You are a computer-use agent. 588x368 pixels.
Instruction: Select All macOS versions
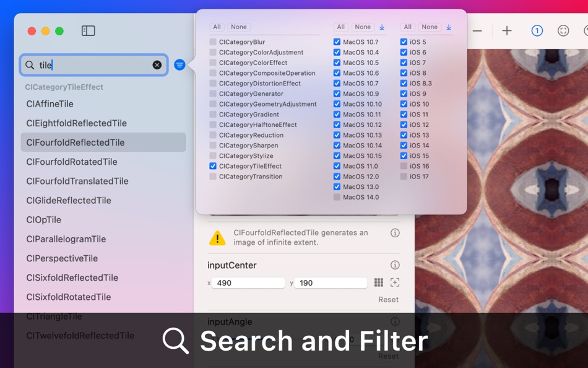[340, 27]
